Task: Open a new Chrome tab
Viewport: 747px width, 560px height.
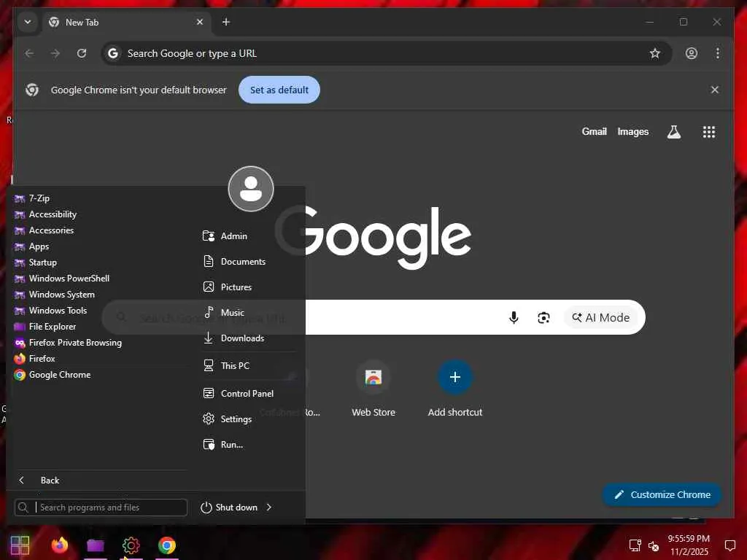Action: tap(226, 22)
